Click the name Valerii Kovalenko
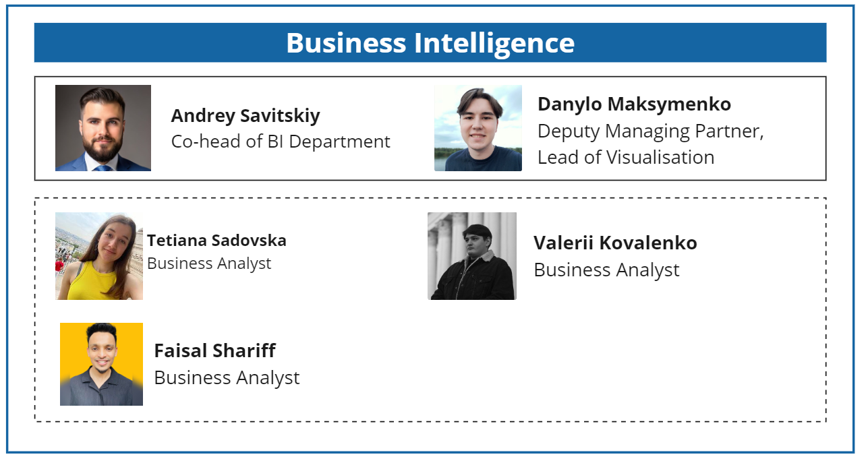 (615, 243)
